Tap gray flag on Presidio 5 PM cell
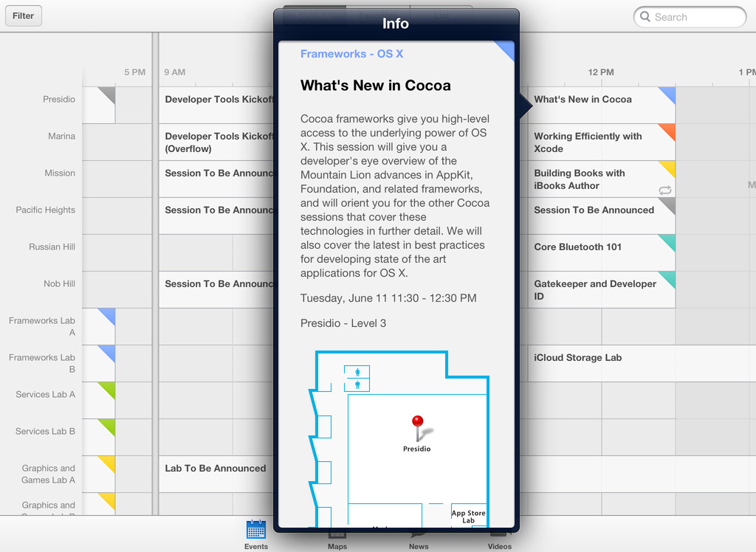The image size is (756, 552). (109, 94)
